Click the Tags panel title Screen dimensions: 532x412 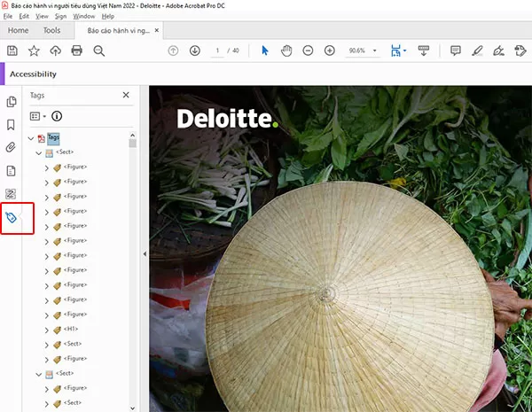click(x=37, y=96)
